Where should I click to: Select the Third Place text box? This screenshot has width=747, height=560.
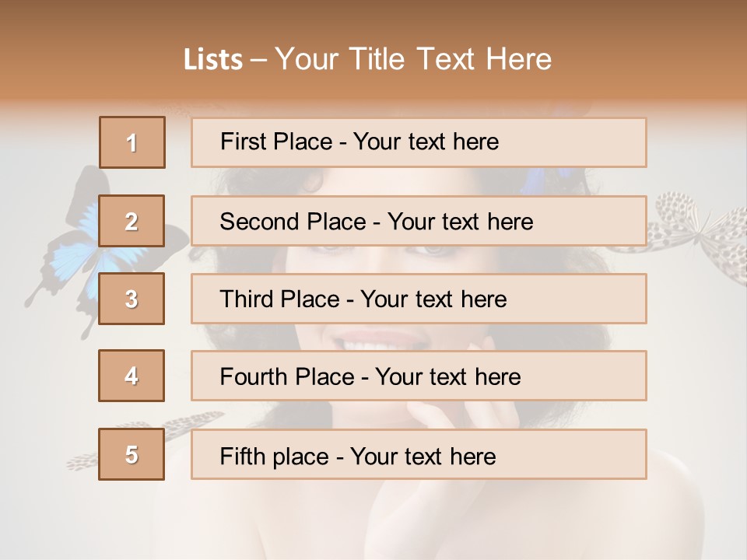419,299
